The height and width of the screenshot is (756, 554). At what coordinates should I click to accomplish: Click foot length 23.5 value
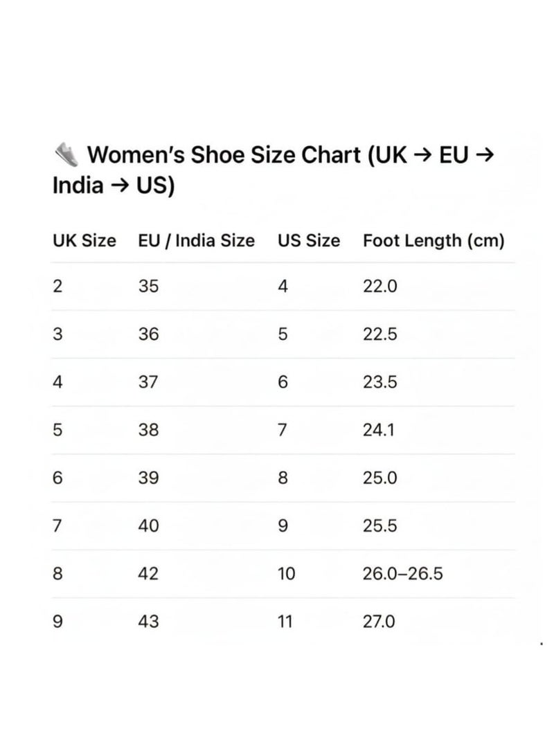[x=380, y=382]
